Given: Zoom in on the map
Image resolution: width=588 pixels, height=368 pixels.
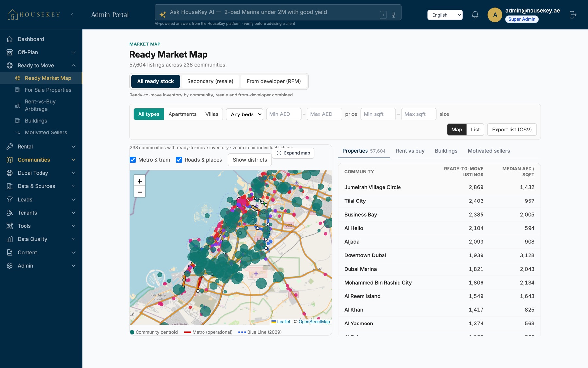Looking at the screenshot, I should (x=140, y=181).
